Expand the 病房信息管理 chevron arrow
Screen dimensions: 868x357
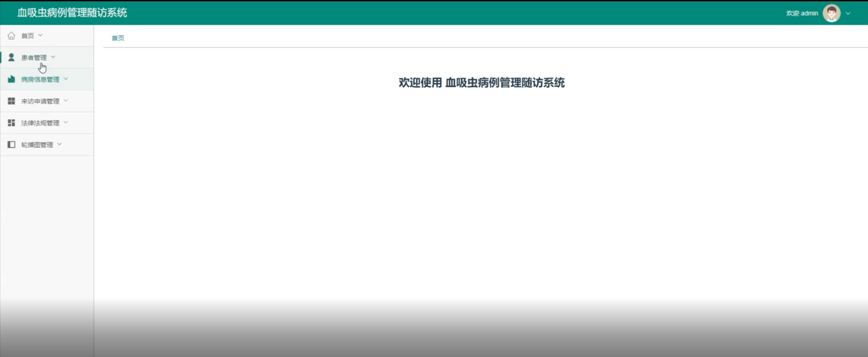click(66, 79)
